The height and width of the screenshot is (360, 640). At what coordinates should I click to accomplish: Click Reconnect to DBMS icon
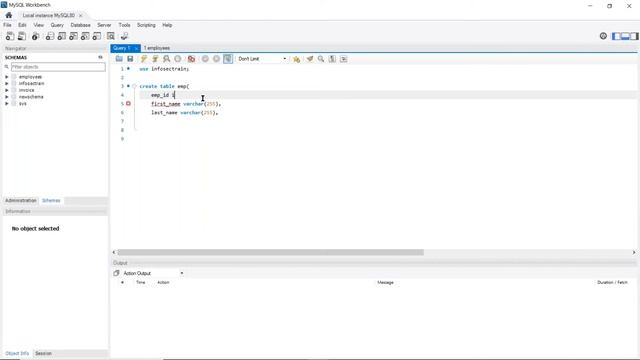(x=124, y=36)
